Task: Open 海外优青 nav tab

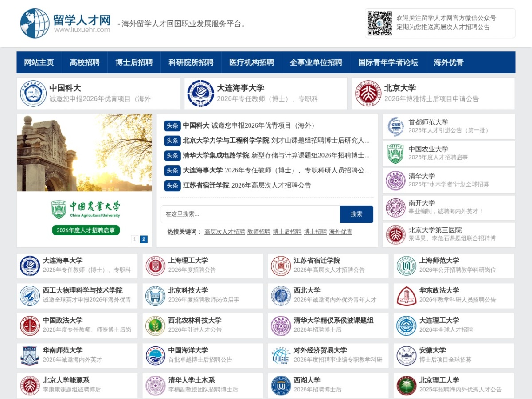Action: [x=449, y=62]
